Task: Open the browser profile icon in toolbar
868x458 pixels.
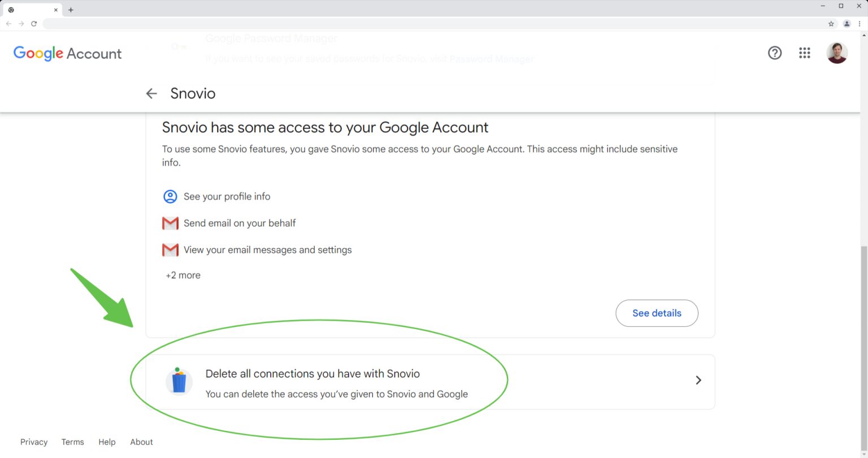Action: click(847, 24)
